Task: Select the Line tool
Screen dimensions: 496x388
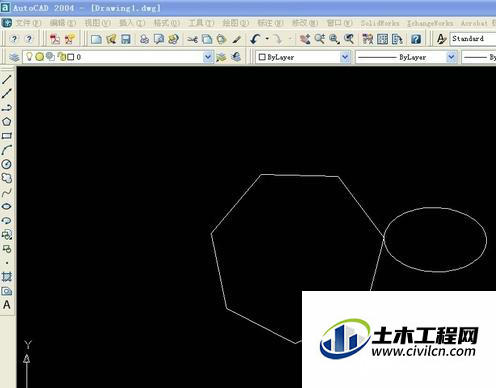Action: pos(7,79)
